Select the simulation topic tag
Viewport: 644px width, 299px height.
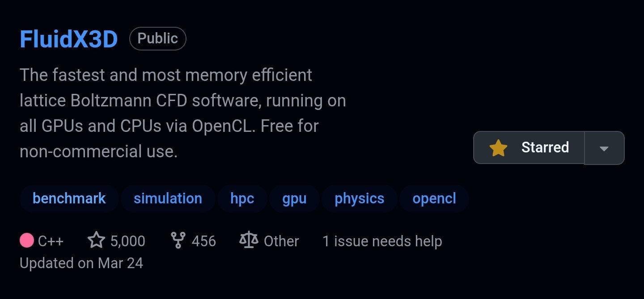click(x=168, y=198)
